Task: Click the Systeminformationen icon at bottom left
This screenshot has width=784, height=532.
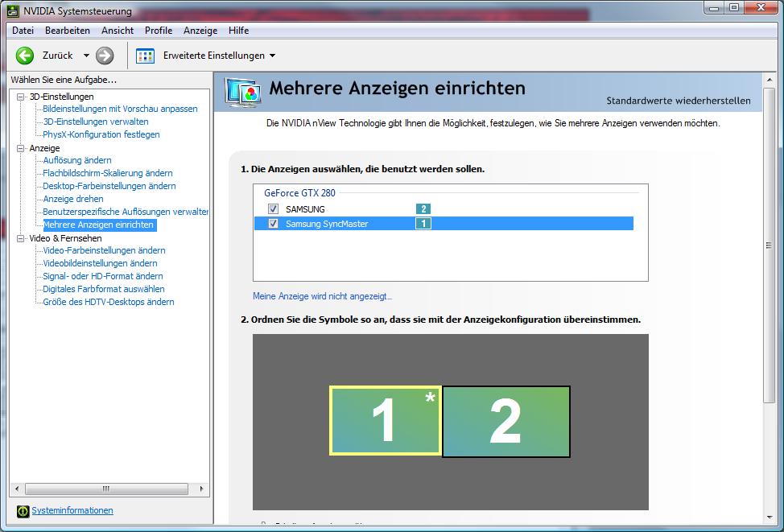Action: [23, 511]
